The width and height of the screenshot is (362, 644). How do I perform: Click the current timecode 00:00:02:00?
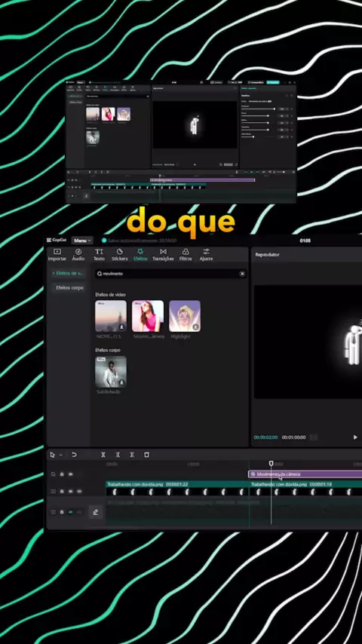pos(265,437)
